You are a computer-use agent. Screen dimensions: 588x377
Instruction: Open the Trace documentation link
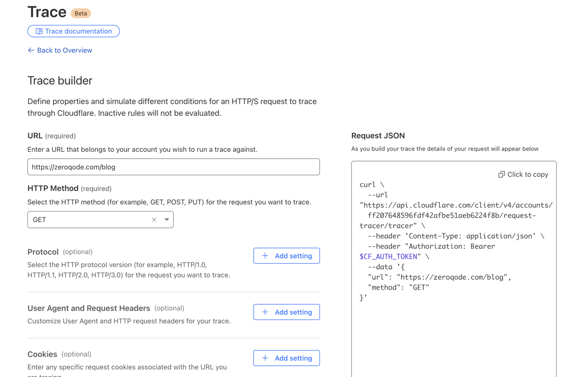point(78,31)
